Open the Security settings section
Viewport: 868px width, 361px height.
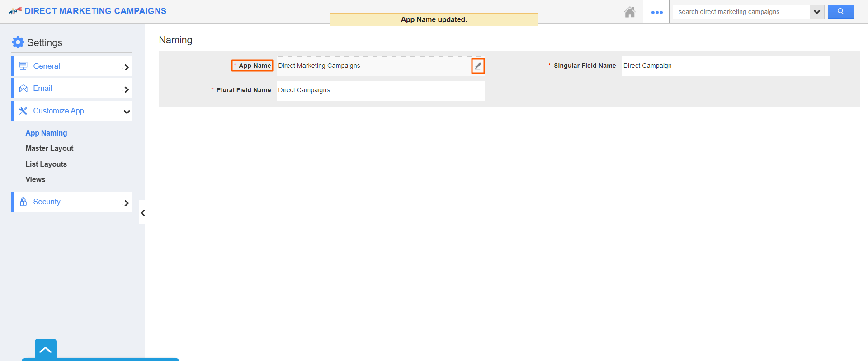(x=72, y=202)
